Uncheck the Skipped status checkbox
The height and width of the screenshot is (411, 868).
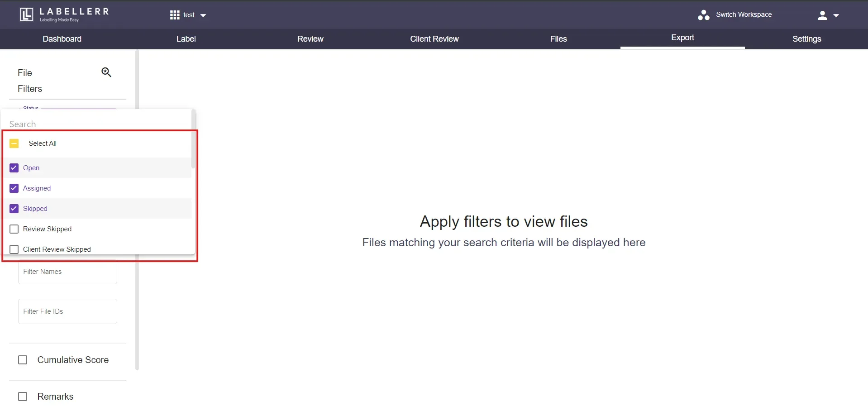click(14, 209)
